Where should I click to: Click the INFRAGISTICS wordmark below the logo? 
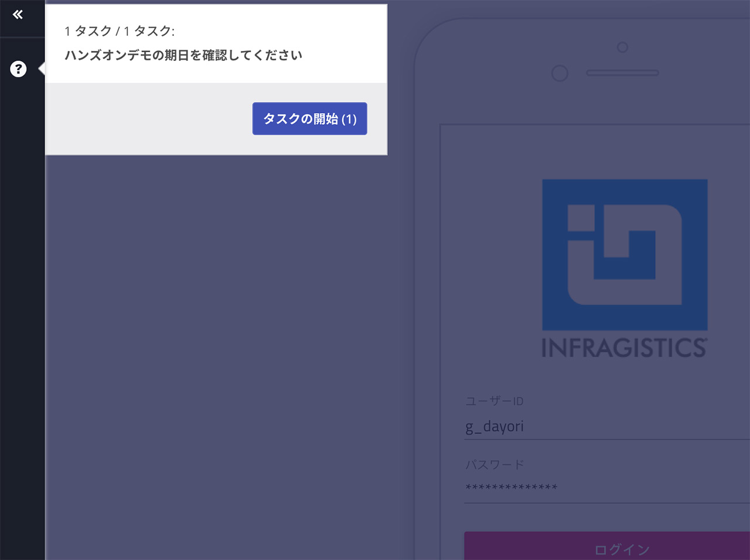point(624,348)
